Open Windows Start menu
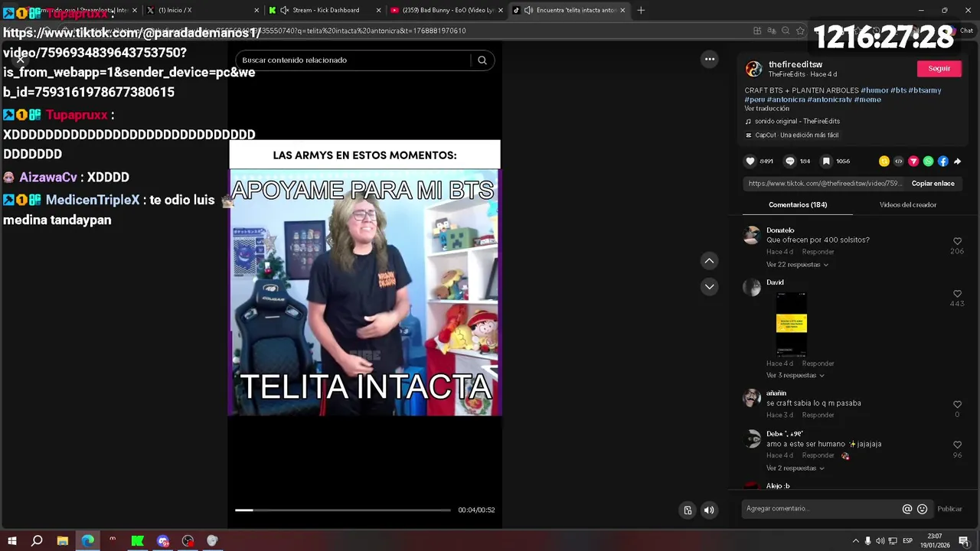 coord(12,541)
